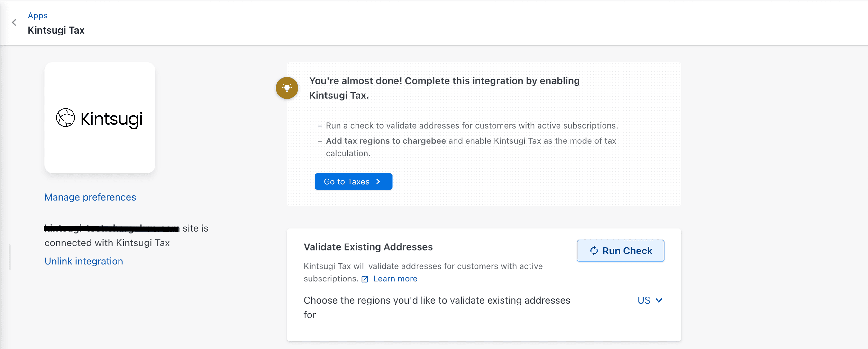Click the back arrow beside Apps
Image resolution: width=868 pixels, height=349 pixels.
point(14,23)
